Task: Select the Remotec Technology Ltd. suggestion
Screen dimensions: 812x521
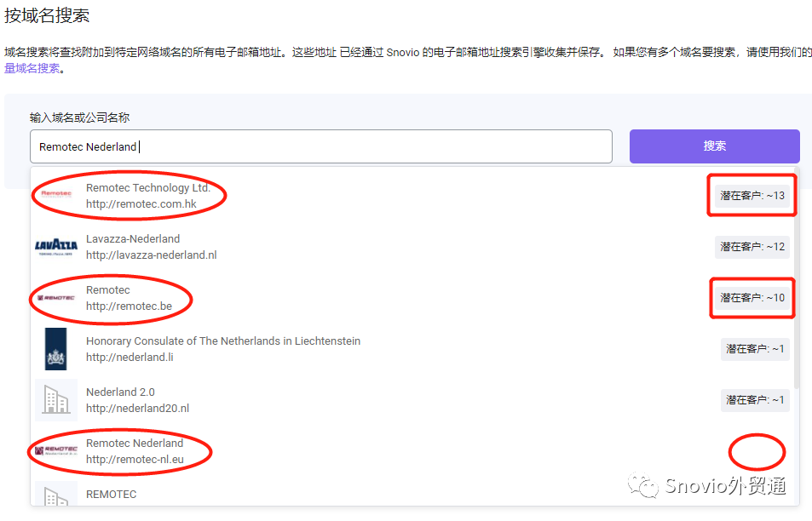Action: pyautogui.click(x=412, y=196)
